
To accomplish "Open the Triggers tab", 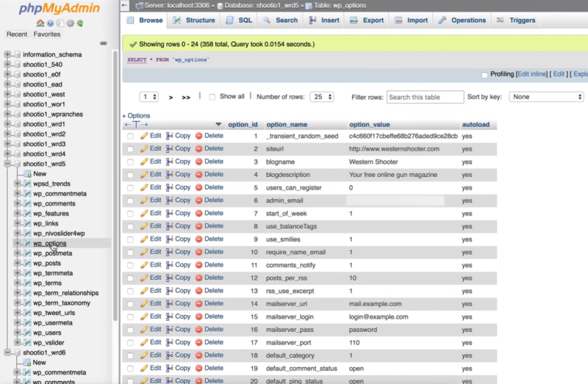I will click(517, 21).
